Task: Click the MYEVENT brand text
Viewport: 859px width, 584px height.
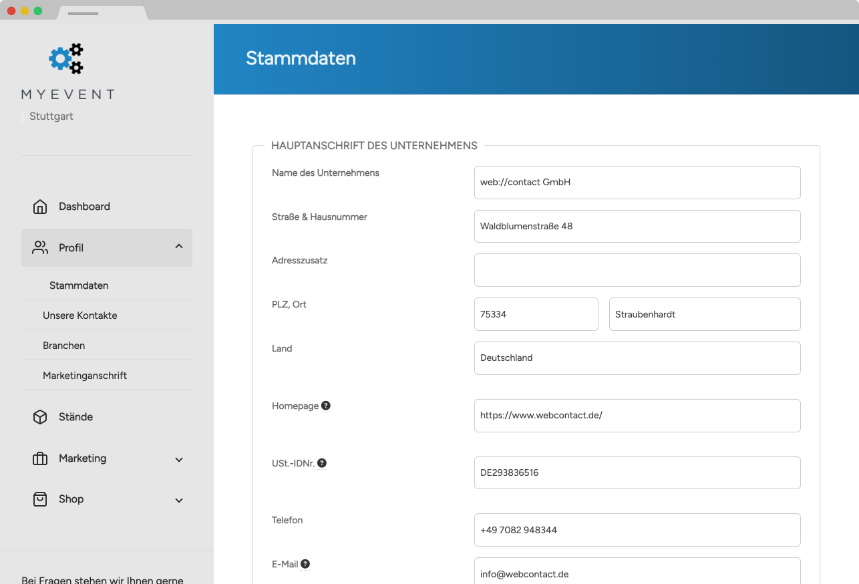Action: 68,95
